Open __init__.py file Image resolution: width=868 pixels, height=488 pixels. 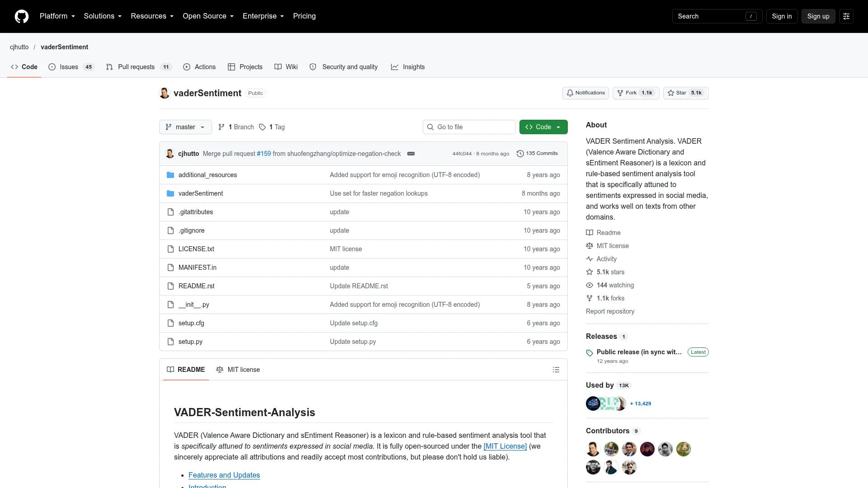point(193,305)
